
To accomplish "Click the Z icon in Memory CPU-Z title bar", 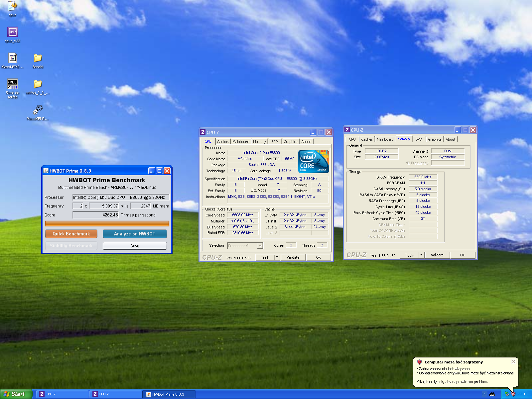I will tap(347, 130).
